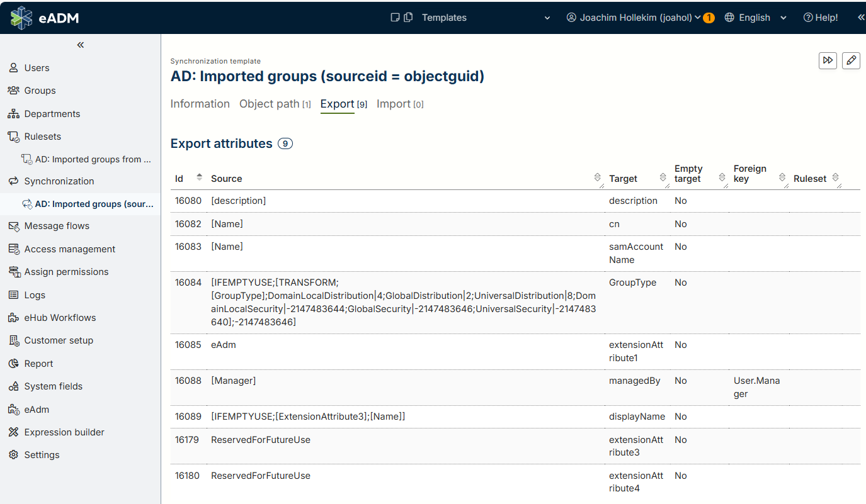Screen dimensions: 866x504
Task: Collapse the left sidebar with double chevron
Action: [x=81, y=45]
